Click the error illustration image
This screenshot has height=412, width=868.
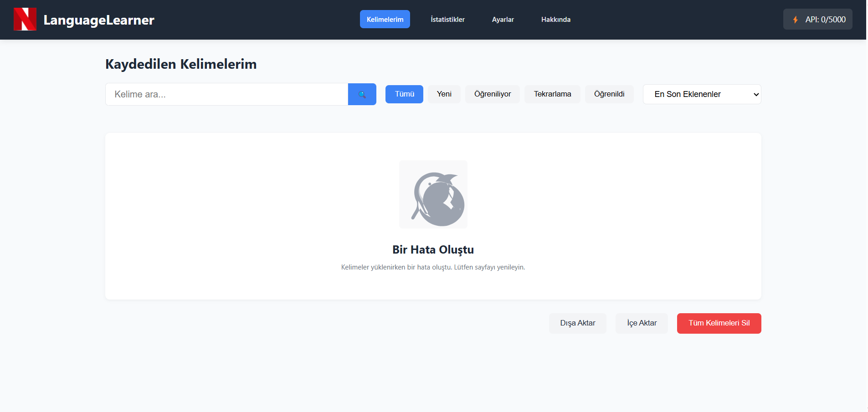(433, 194)
